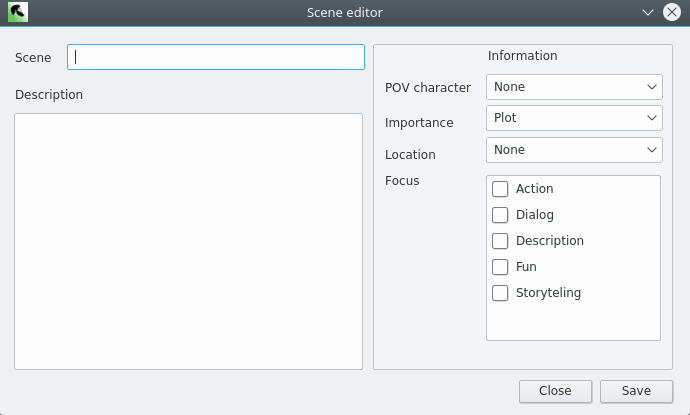Expand the Importance combo box showing Plot

(574, 118)
